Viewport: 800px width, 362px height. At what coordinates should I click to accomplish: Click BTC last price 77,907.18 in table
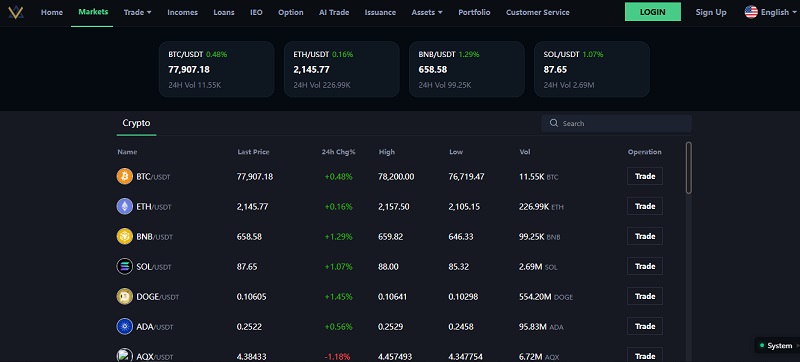255,176
